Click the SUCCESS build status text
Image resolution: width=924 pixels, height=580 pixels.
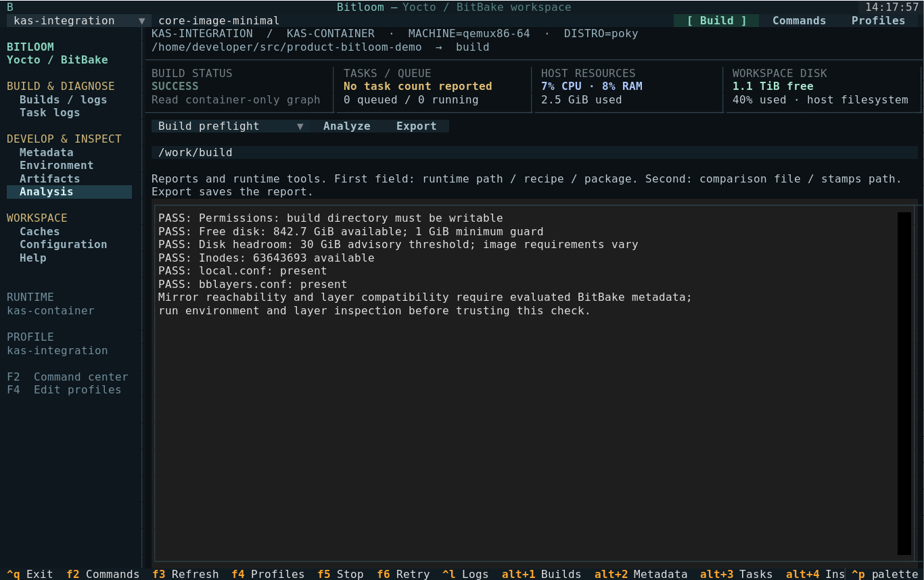[175, 86]
